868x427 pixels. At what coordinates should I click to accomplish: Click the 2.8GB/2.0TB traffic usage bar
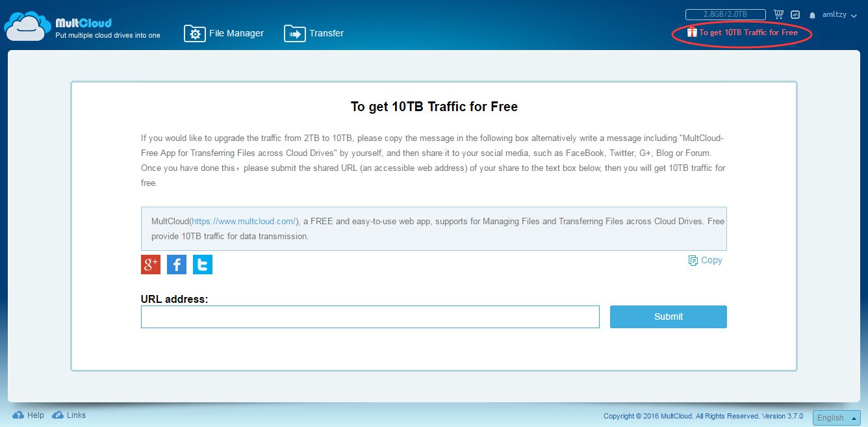[x=726, y=14]
